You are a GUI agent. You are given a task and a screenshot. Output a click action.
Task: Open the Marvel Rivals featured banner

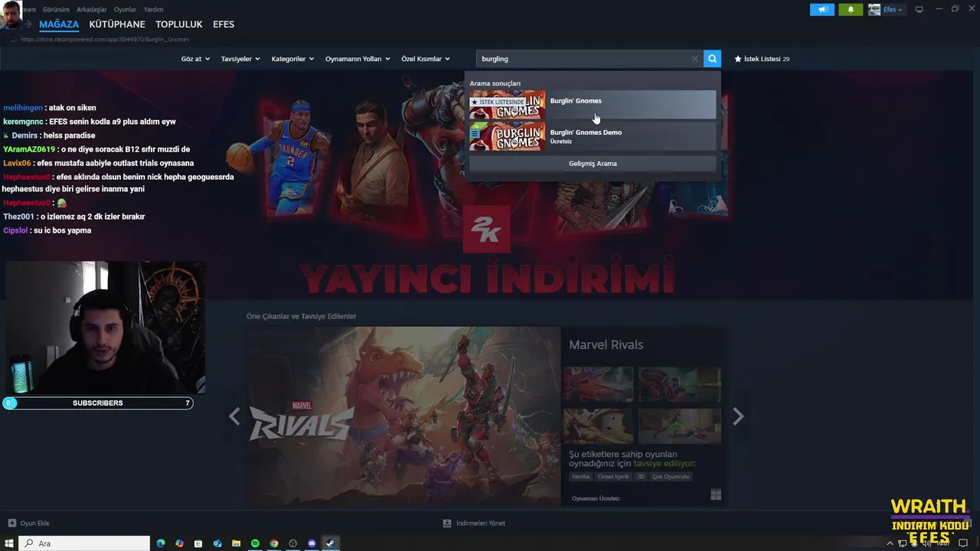coord(403,416)
